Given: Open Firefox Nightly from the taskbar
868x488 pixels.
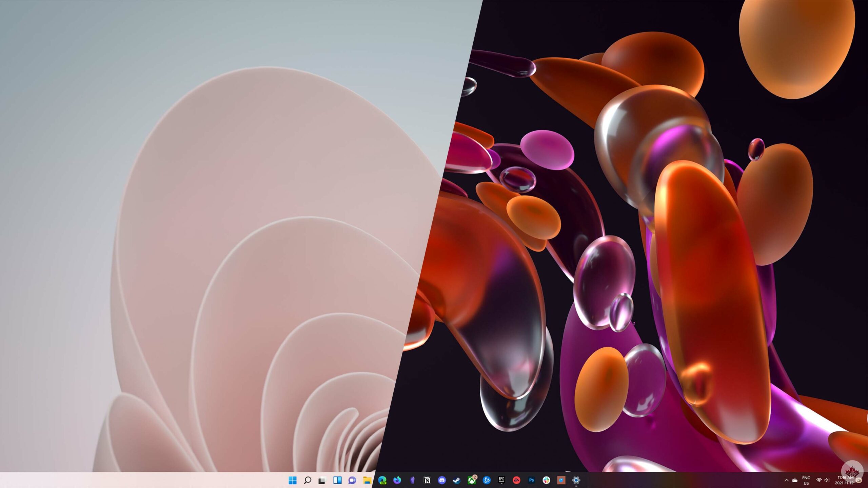Looking at the screenshot, I should tap(397, 480).
